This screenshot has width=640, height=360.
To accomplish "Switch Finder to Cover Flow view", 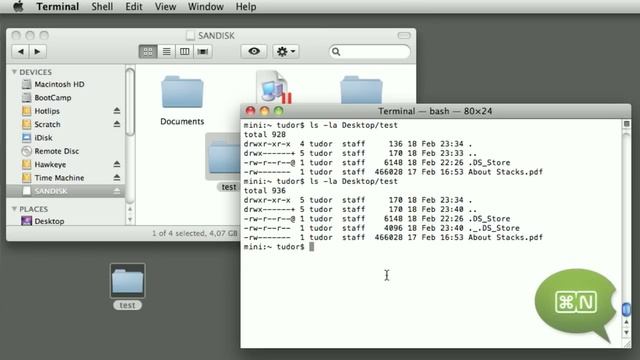I will coord(203,51).
